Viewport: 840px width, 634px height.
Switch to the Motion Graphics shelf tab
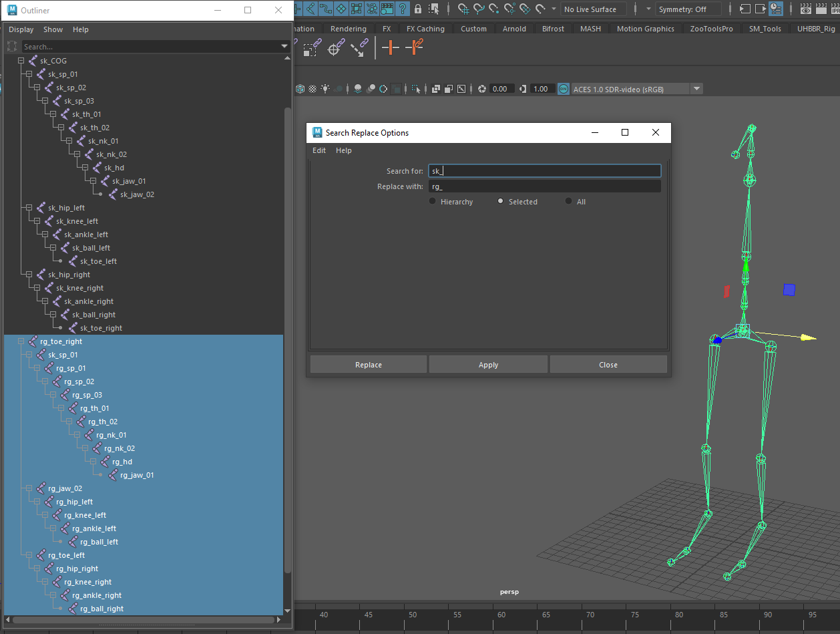(x=645, y=29)
